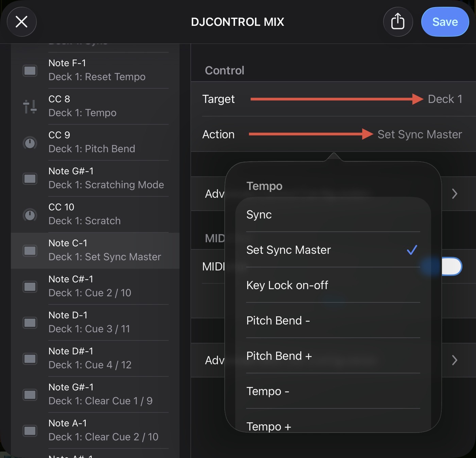Image resolution: width=476 pixels, height=458 pixels.
Task: Select the button icon for Deck 1: Scratching Mode
Action: (x=30, y=179)
